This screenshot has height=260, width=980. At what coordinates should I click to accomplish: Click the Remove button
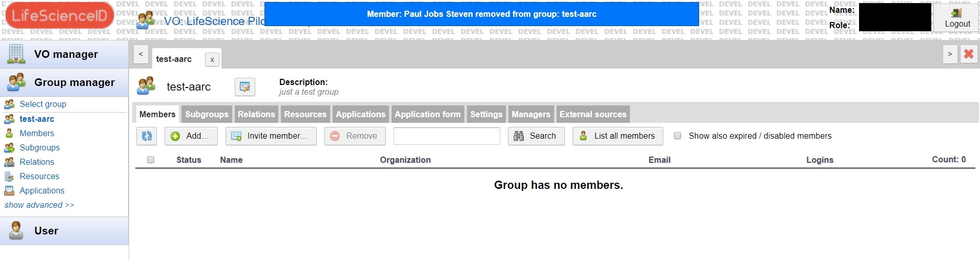tap(355, 136)
